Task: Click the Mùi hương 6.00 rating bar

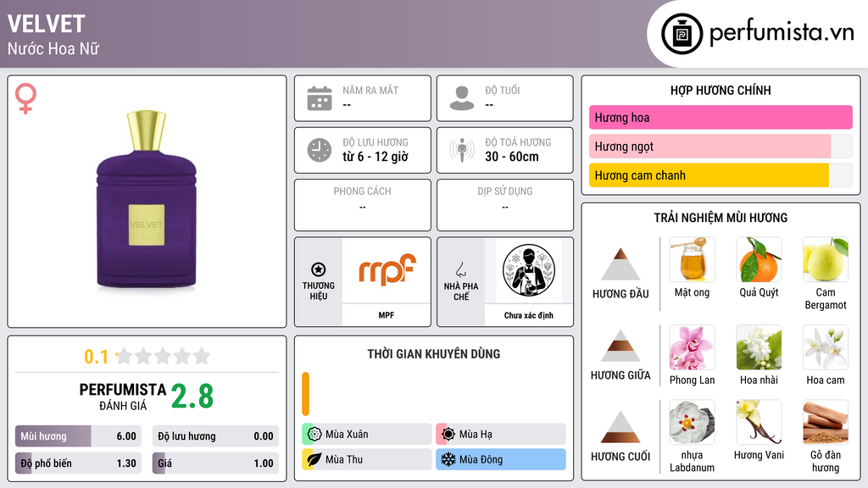Action: (78, 436)
